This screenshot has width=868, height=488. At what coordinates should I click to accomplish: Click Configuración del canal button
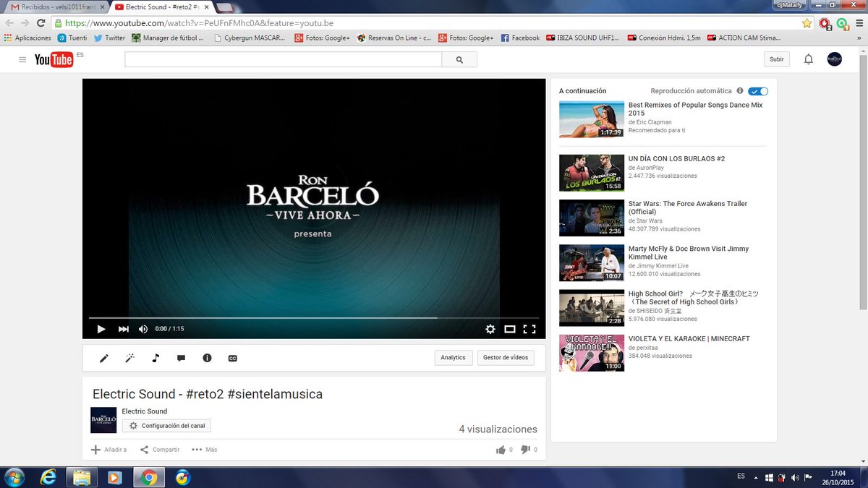[x=166, y=426]
